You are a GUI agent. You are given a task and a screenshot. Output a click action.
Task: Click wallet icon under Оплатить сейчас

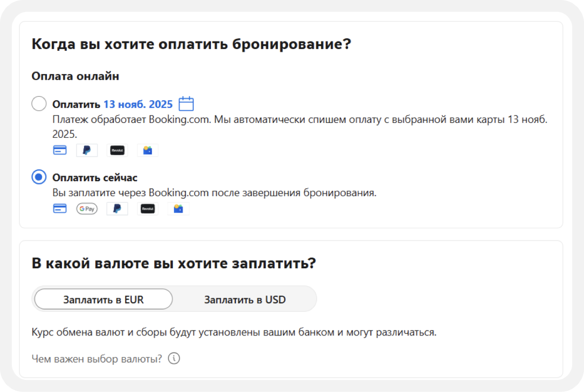pos(178,209)
